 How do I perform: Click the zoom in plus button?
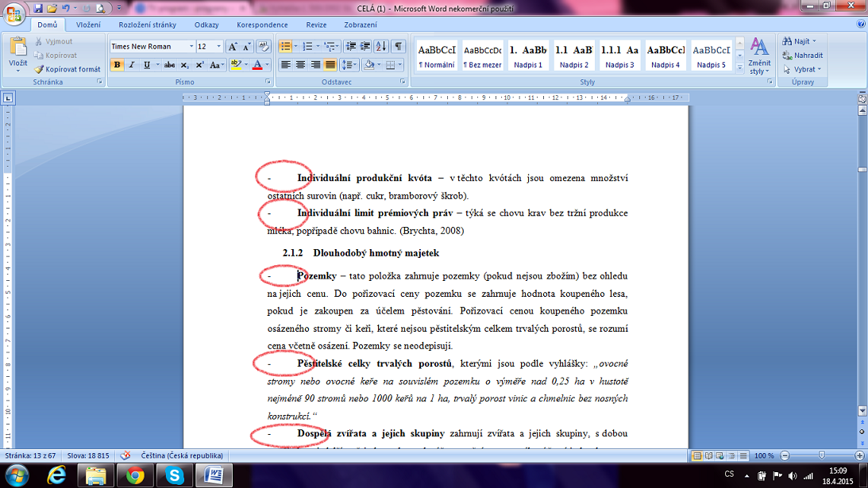coord(859,455)
